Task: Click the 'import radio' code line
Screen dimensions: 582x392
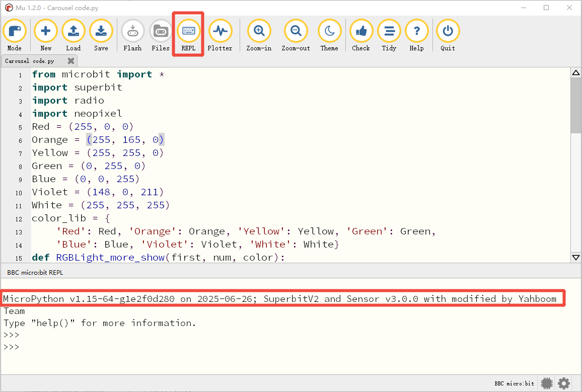Action: pyautogui.click(x=68, y=101)
